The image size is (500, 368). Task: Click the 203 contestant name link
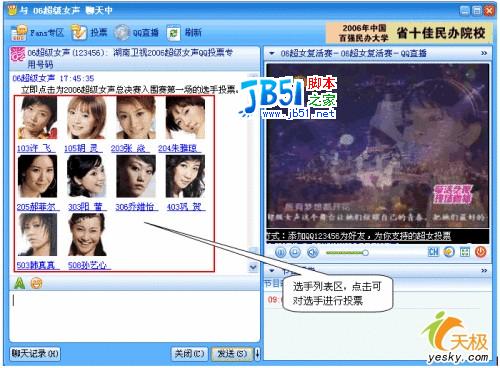pyautogui.click(x=130, y=148)
